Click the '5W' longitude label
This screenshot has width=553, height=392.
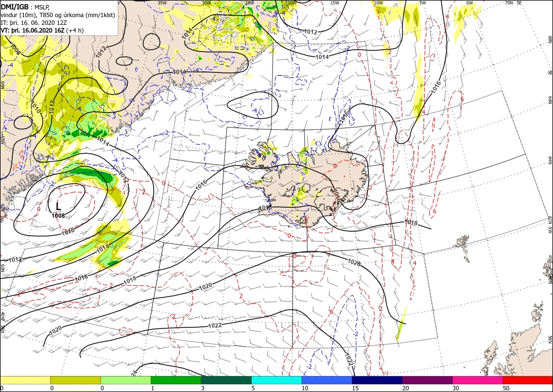[422, 3]
